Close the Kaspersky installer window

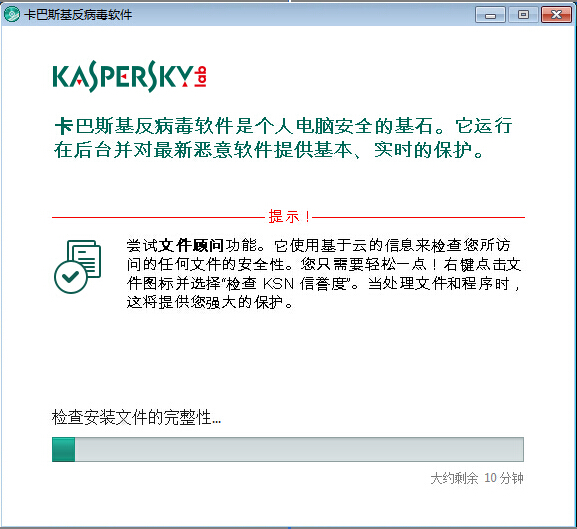556,15
